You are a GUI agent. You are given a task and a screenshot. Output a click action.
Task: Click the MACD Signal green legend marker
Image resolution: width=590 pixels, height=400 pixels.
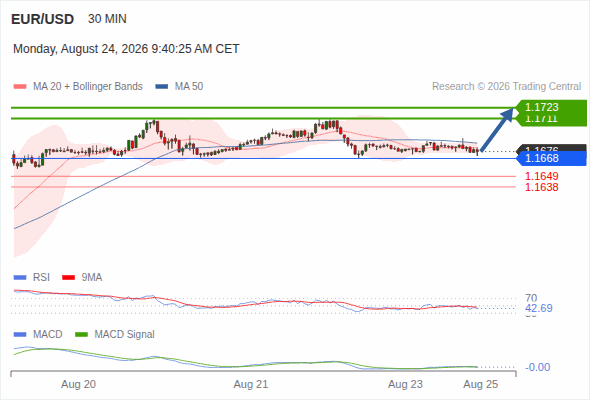point(81,335)
